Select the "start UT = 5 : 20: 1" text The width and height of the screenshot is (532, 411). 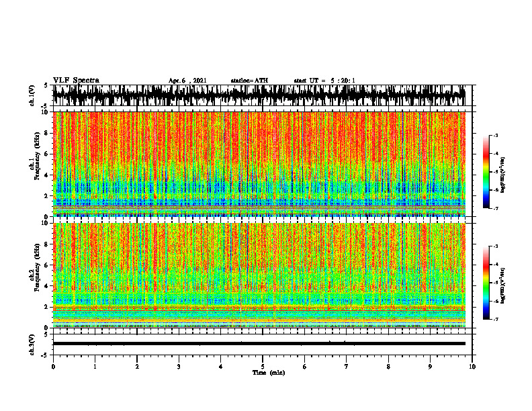point(324,81)
